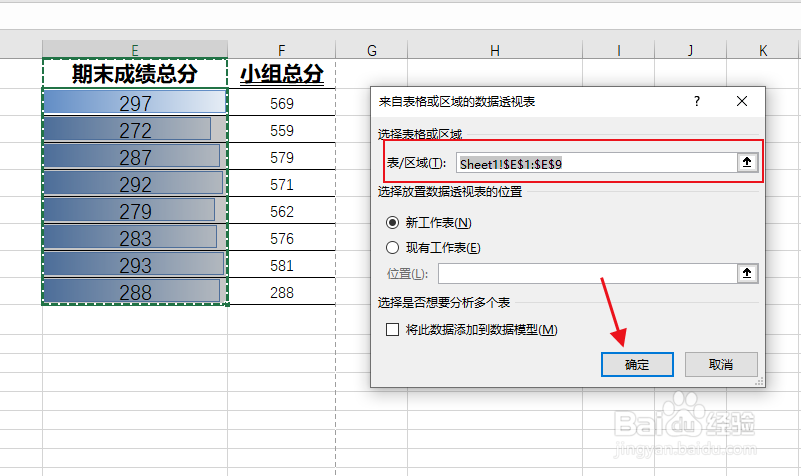This screenshot has width=801, height=476.
Task: Select column G header
Action: pyautogui.click(x=371, y=50)
